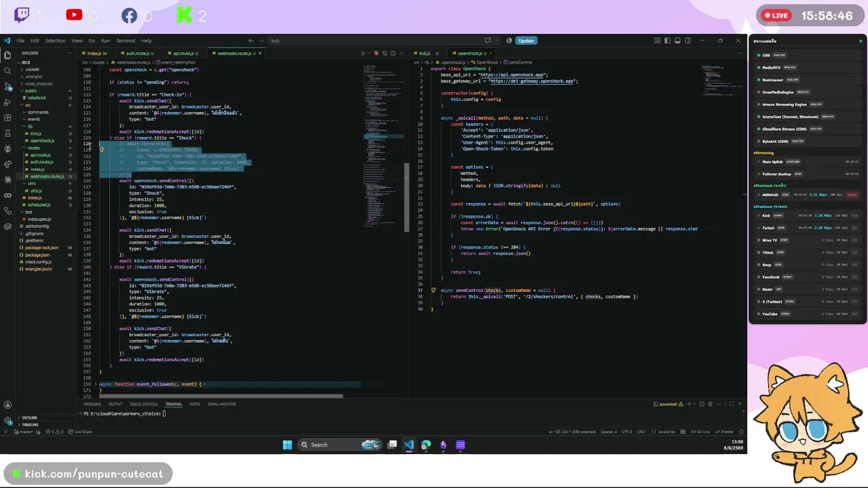Click the left editor horizontal scrollbar
The width and height of the screenshot is (868, 488).
pyautogui.click(x=221, y=396)
